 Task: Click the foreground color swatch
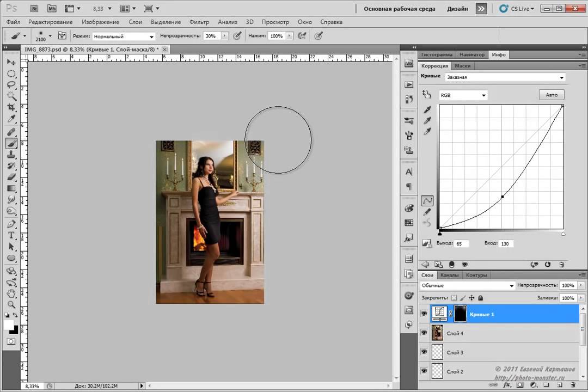[9, 325]
